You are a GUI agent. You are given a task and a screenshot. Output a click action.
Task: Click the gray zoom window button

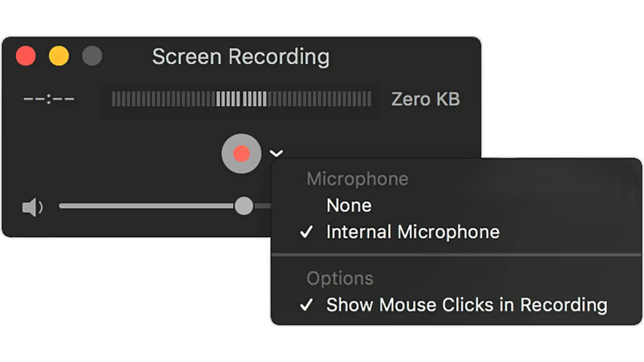coord(92,56)
